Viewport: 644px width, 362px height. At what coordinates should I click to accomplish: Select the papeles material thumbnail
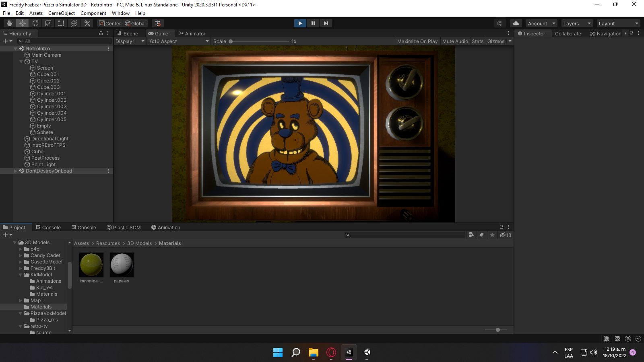coord(122,265)
